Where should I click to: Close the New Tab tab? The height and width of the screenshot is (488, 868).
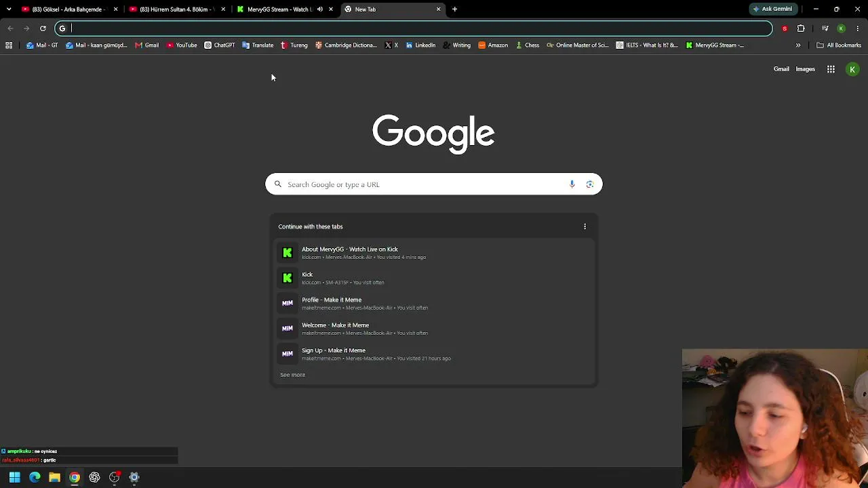[x=439, y=9]
